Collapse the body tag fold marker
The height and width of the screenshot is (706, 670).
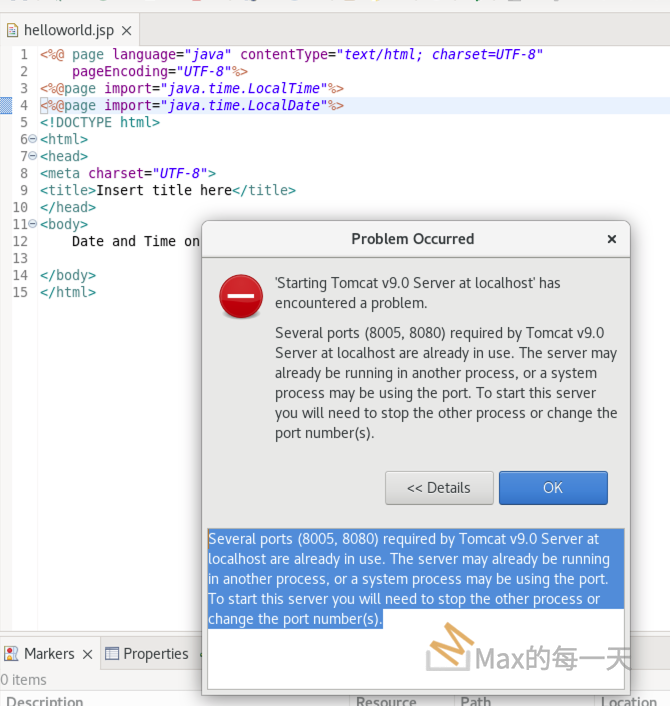coord(33,225)
